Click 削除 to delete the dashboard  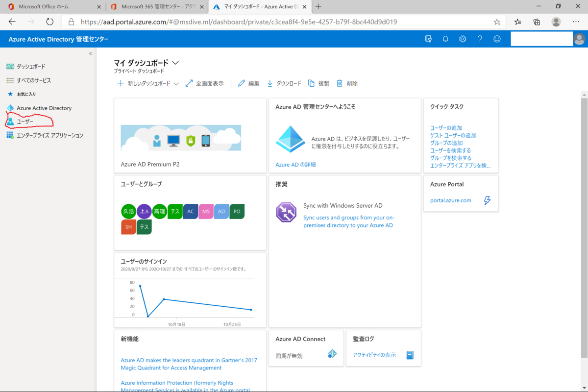click(347, 83)
